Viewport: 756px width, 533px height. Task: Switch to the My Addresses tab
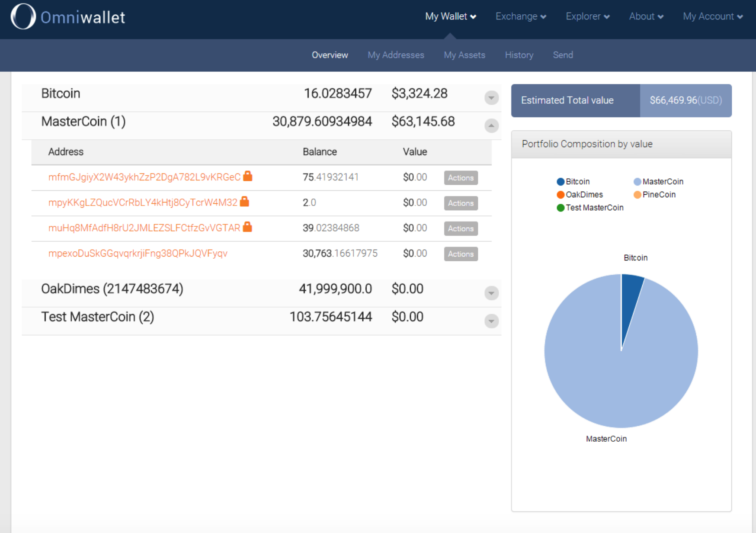tap(396, 55)
